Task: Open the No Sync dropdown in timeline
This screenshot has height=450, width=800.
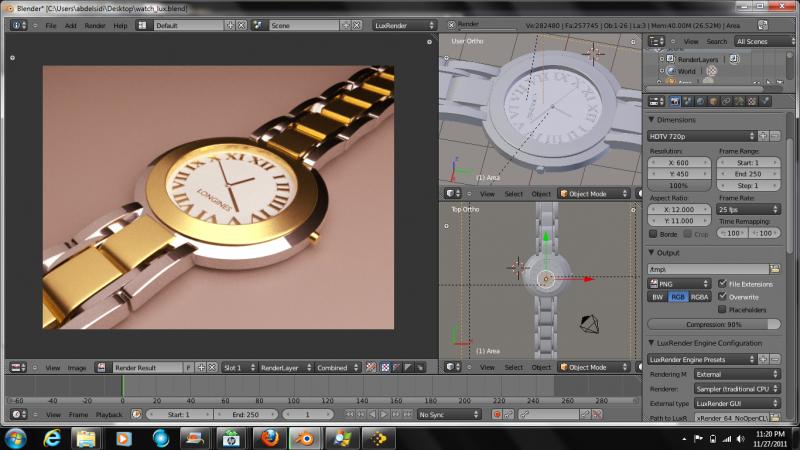Action: click(449, 415)
